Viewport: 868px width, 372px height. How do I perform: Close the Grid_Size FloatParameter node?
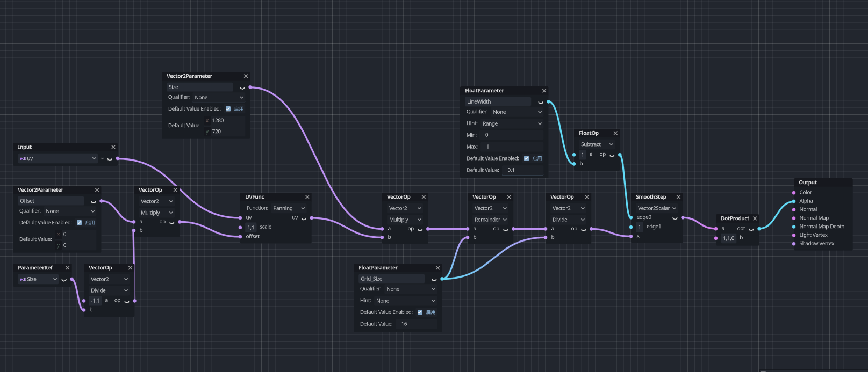coord(437,268)
